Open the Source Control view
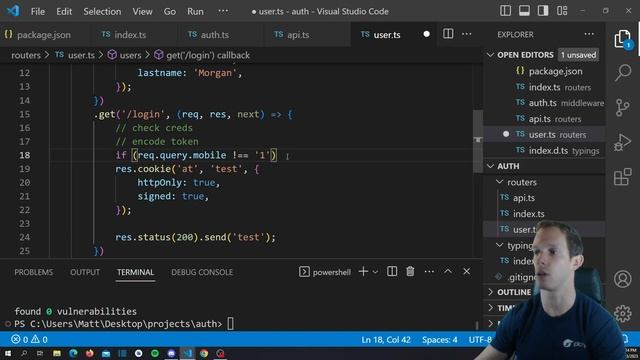640x360 pixels. pos(622,108)
